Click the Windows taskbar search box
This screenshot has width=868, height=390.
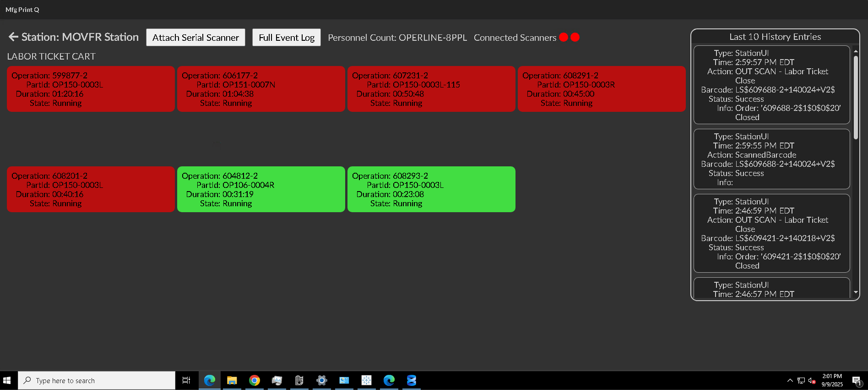click(97, 380)
